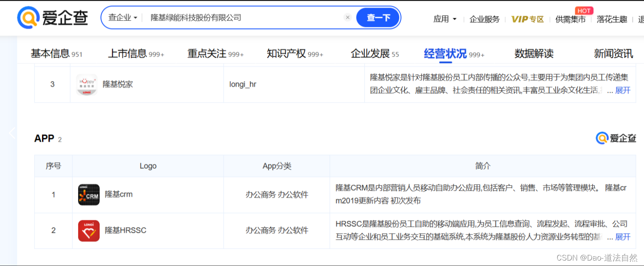Click 办公商务 办公软件 in the 隆基HRSSC row
644x266 pixels.
(277, 230)
